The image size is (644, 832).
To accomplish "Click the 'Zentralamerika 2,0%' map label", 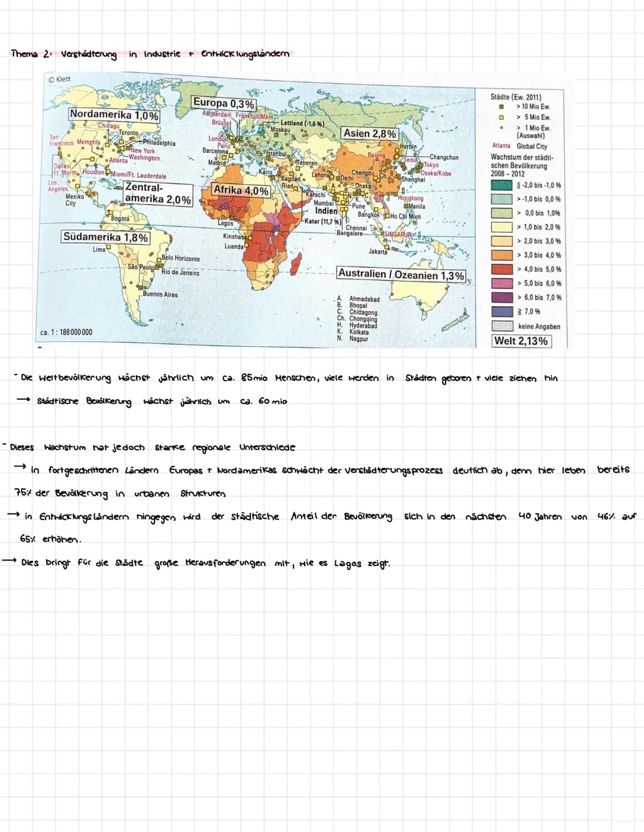I will (158, 193).
